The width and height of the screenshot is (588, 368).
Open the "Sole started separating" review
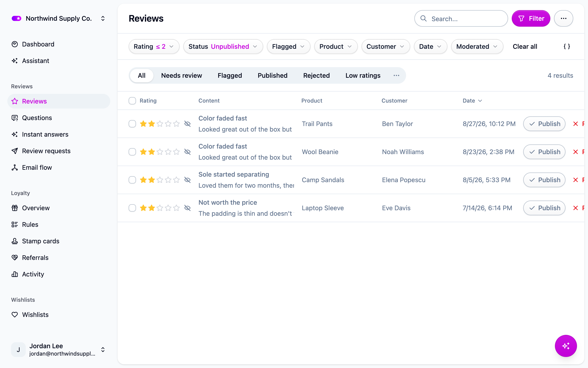coord(234,174)
